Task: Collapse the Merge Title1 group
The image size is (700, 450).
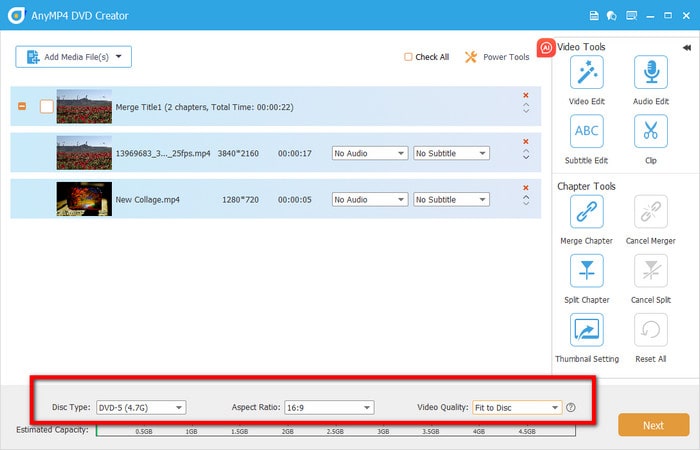Action: pos(22,106)
